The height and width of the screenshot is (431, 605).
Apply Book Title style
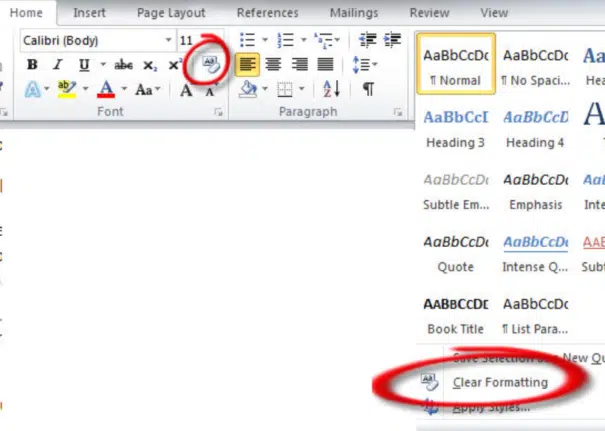click(455, 316)
